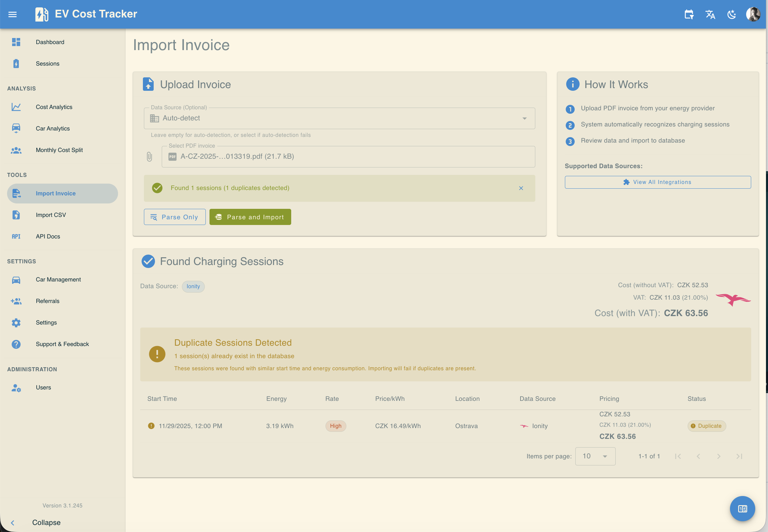Viewport: 768px width, 532px height.
Task: Open the Sessions section in sidebar
Action: (47, 64)
